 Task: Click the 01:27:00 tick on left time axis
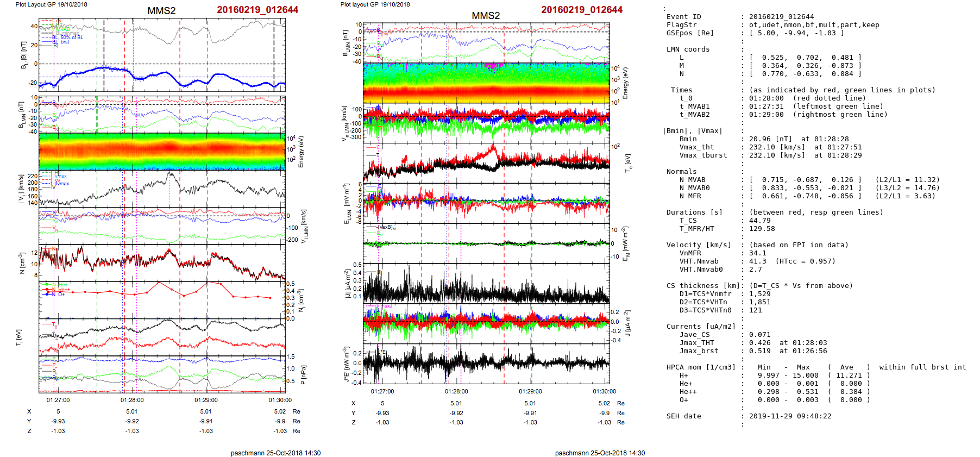(58, 400)
